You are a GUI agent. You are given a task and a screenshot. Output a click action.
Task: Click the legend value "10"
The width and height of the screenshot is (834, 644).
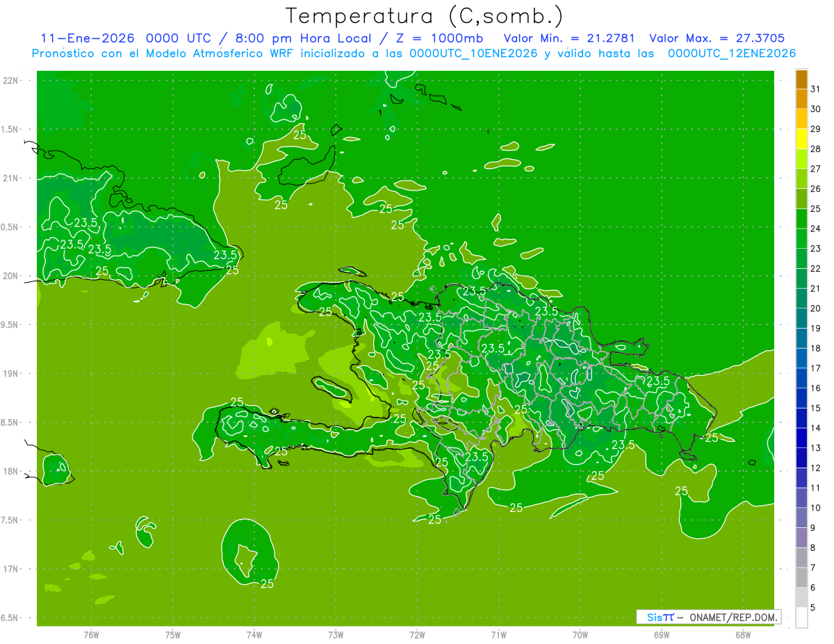(x=816, y=508)
